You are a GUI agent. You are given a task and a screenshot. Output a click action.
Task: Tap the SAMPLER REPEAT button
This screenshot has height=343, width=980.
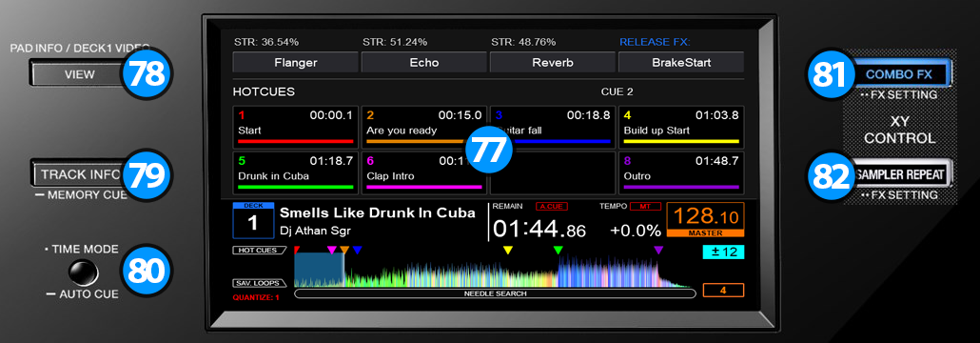click(899, 174)
